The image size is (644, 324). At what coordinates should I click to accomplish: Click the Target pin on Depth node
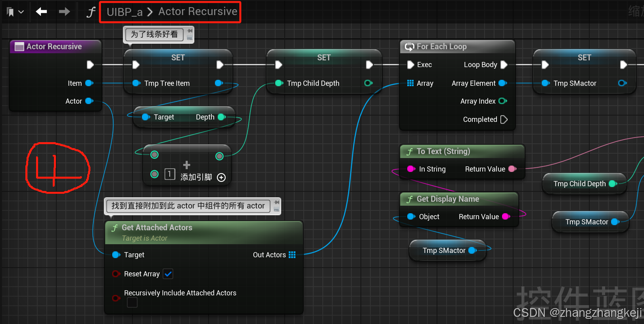(x=146, y=117)
